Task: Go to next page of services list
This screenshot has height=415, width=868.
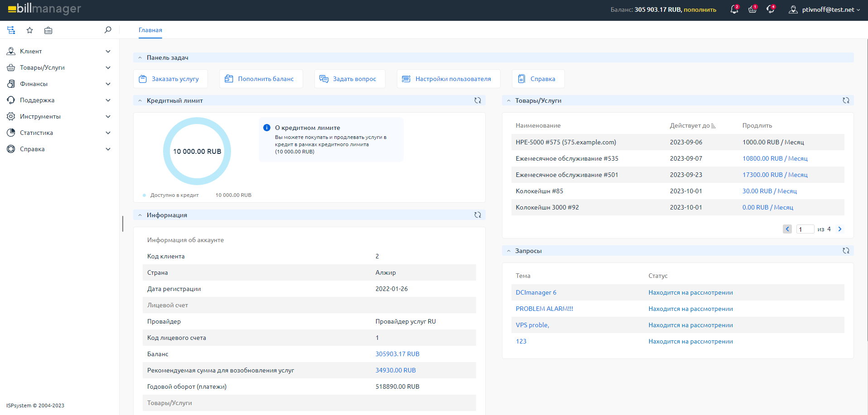Action: (x=839, y=229)
